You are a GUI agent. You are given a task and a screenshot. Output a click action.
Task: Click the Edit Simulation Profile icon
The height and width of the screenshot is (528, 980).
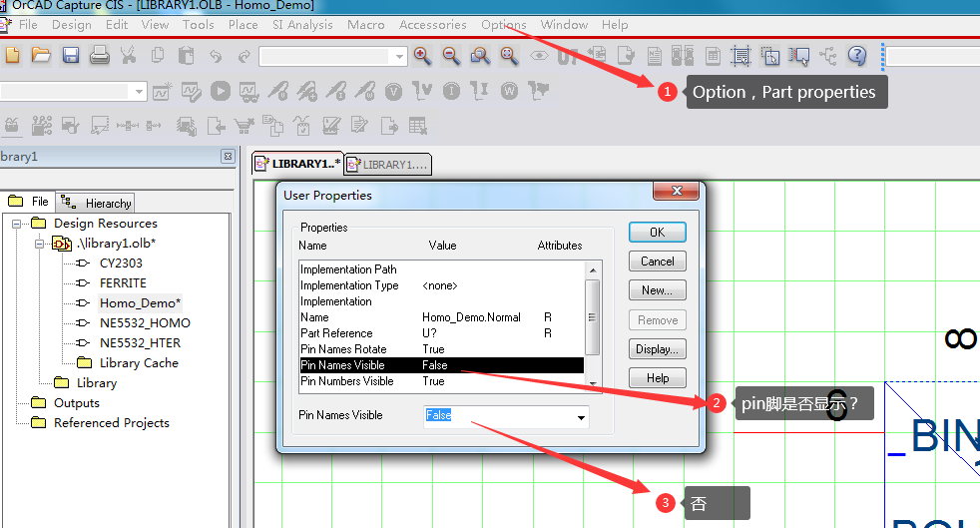tap(191, 91)
